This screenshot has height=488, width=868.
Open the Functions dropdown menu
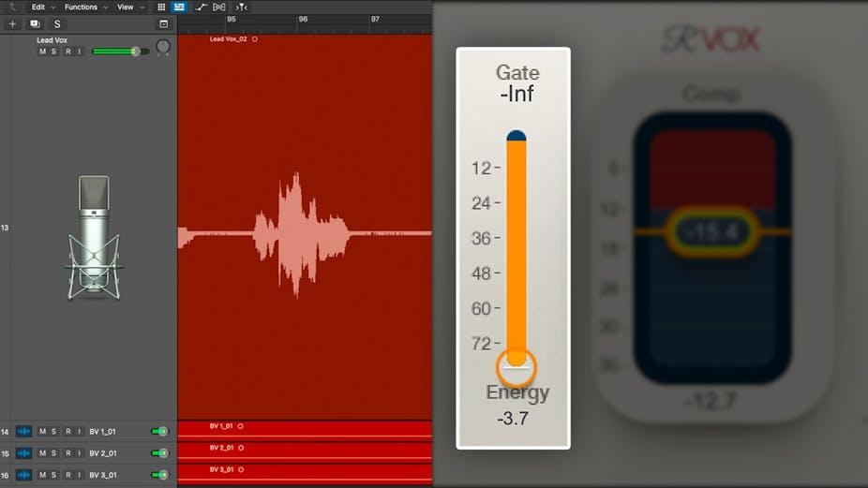pyautogui.click(x=84, y=7)
